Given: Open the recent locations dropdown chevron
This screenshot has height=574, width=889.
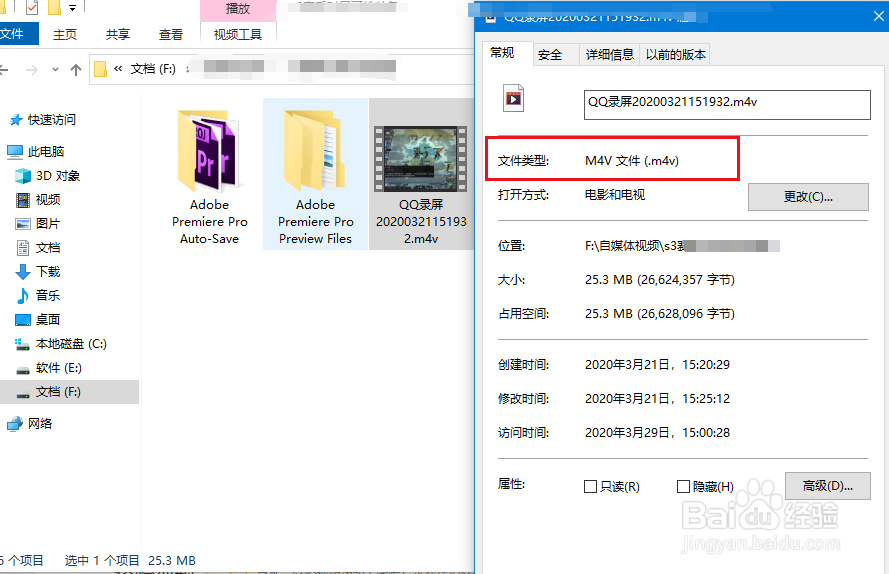Looking at the screenshot, I should (55, 70).
